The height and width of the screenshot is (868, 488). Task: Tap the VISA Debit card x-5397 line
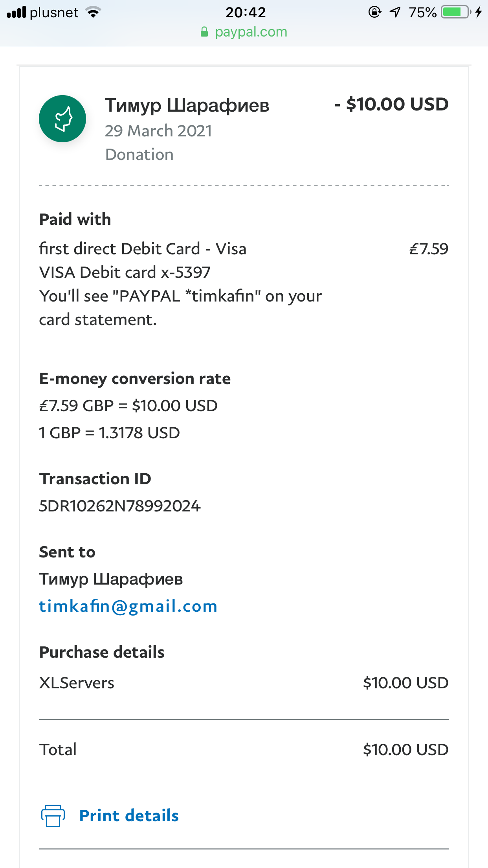125,272
